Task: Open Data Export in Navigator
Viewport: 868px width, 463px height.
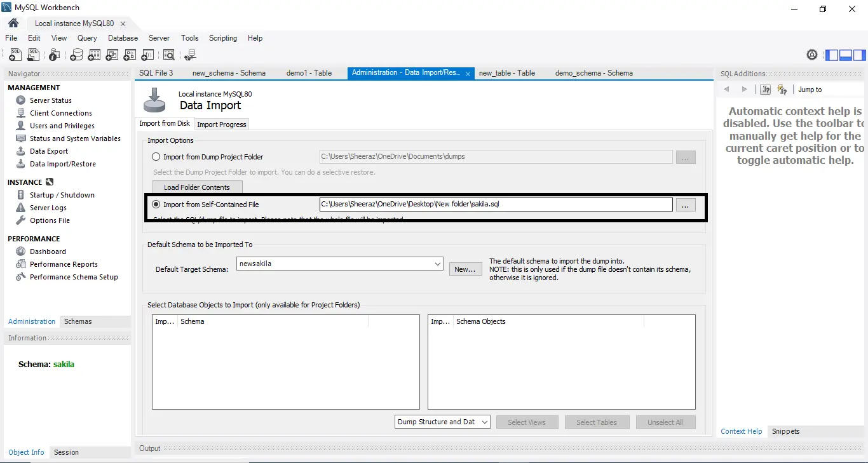Action: point(49,151)
